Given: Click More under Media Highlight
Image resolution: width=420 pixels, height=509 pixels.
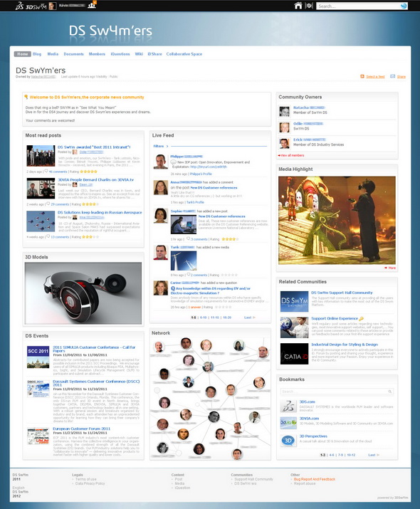Looking at the screenshot, I should pos(390,268).
